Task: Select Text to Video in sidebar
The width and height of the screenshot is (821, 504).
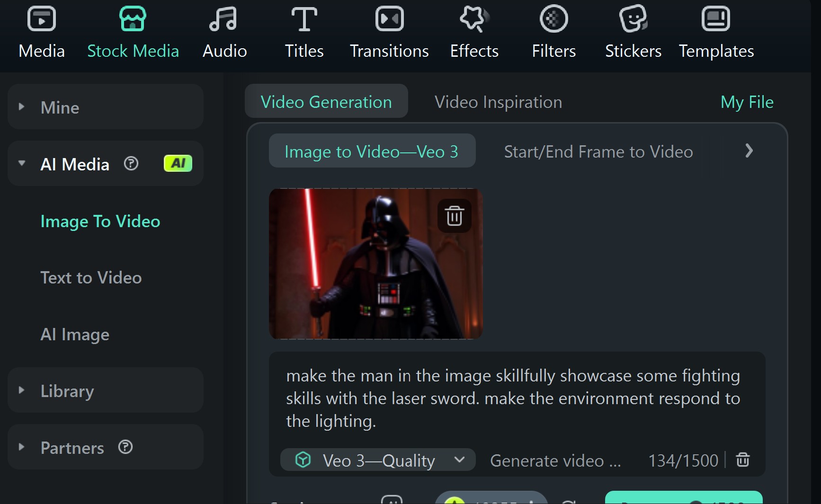Action: point(91,278)
